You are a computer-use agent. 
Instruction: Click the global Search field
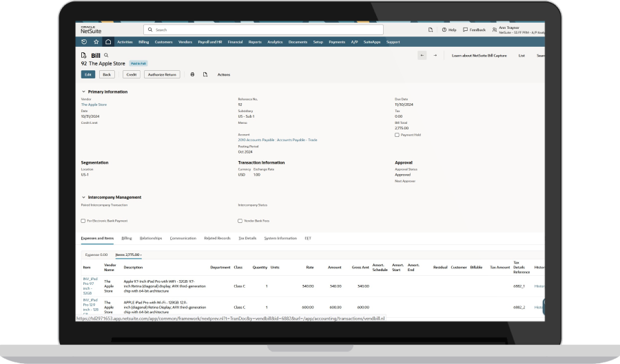tap(263, 30)
